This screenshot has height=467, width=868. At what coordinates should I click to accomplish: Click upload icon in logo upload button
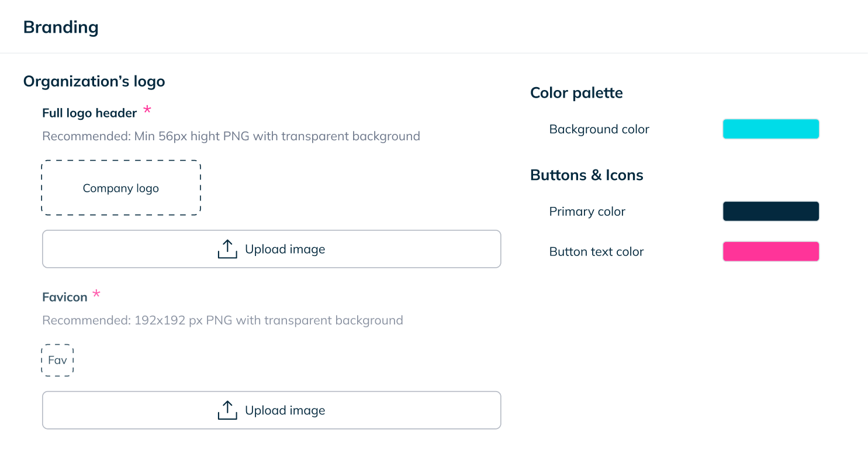[227, 249]
